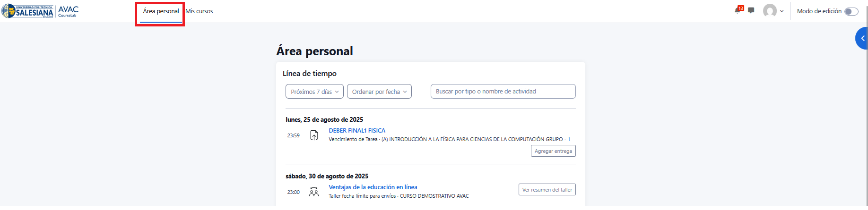868x210 pixels.
Task: Open the messaging chat bubble icon
Action: click(751, 10)
